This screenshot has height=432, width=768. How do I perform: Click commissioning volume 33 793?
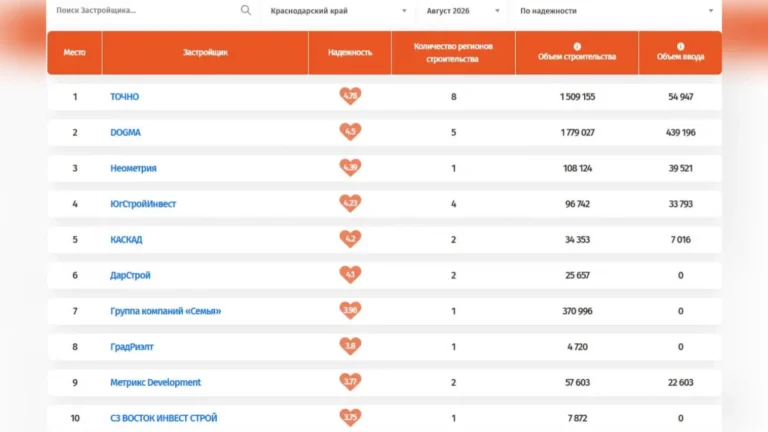click(681, 204)
